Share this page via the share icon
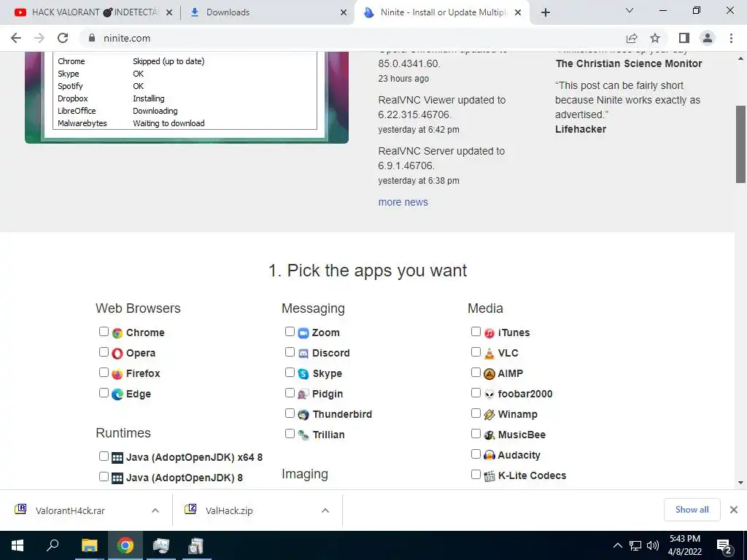The image size is (747, 560). [632, 38]
